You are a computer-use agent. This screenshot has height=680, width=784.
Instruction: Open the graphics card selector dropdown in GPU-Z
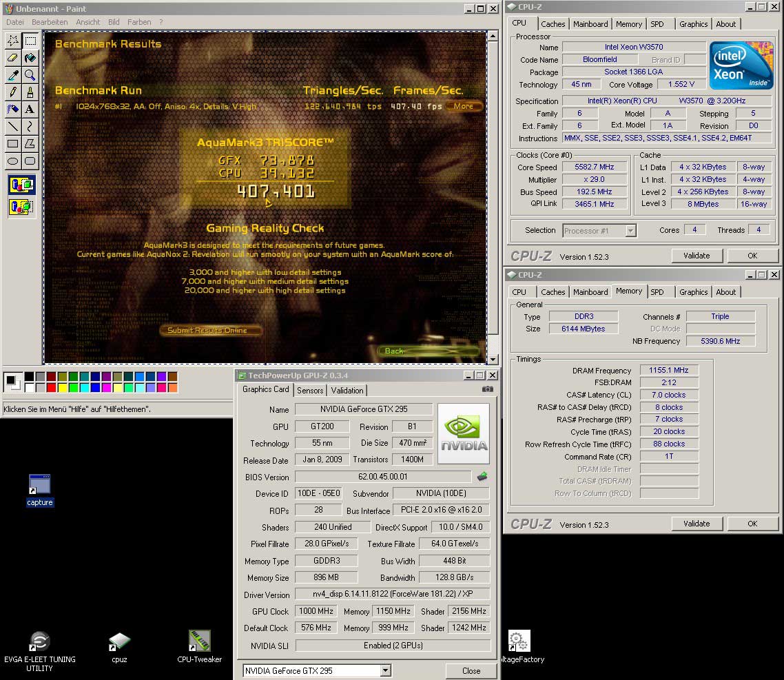pyautogui.click(x=386, y=670)
